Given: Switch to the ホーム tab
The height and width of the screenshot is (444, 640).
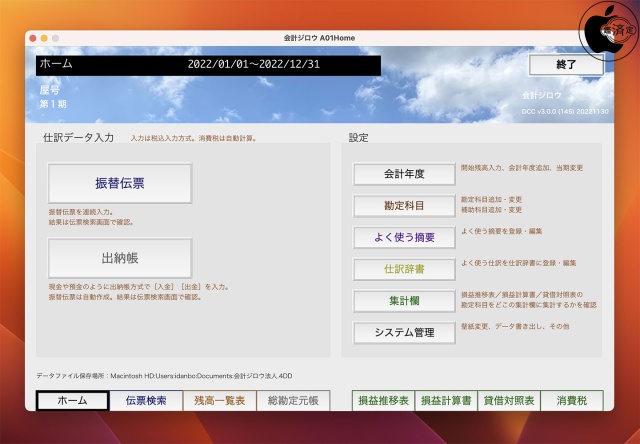Looking at the screenshot, I should [73, 401].
